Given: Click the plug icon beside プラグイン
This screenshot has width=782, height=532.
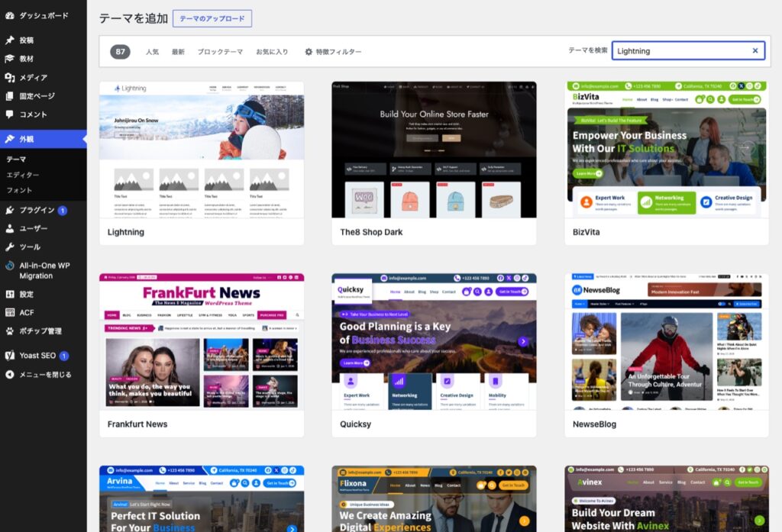Looking at the screenshot, I should click(9, 210).
